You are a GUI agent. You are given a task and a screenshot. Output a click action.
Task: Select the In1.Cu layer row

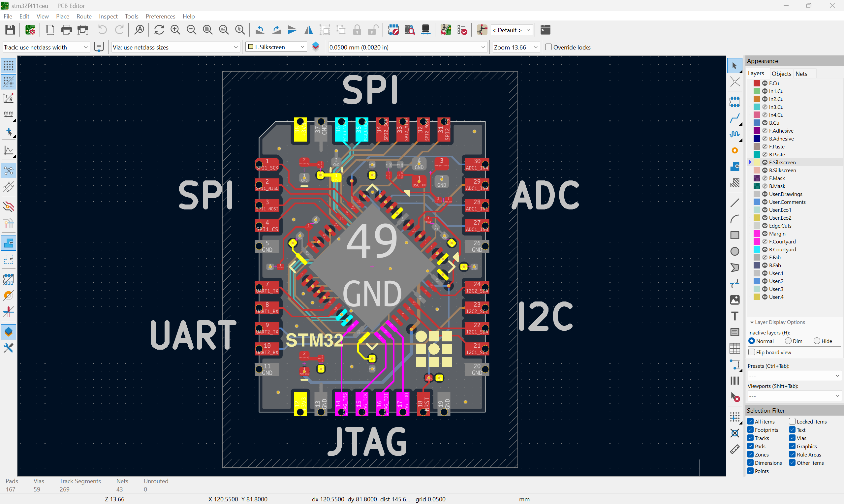click(x=795, y=91)
